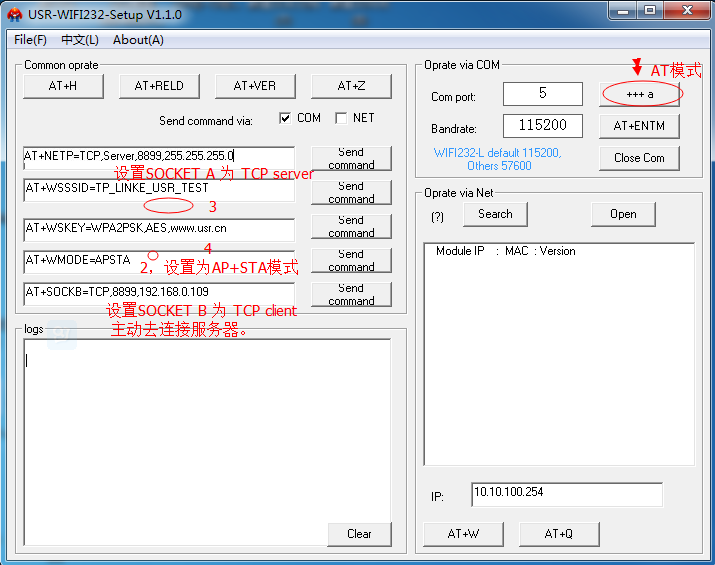This screenshot has width=715, height=565.
Task: Click the IP address field showing 10.10.100.254
Action: point(566,494)
